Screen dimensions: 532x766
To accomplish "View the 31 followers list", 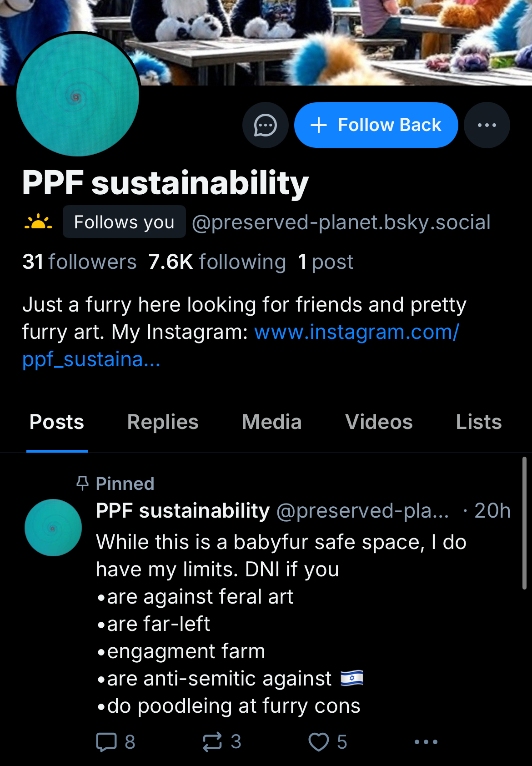I will coord(80,262).
